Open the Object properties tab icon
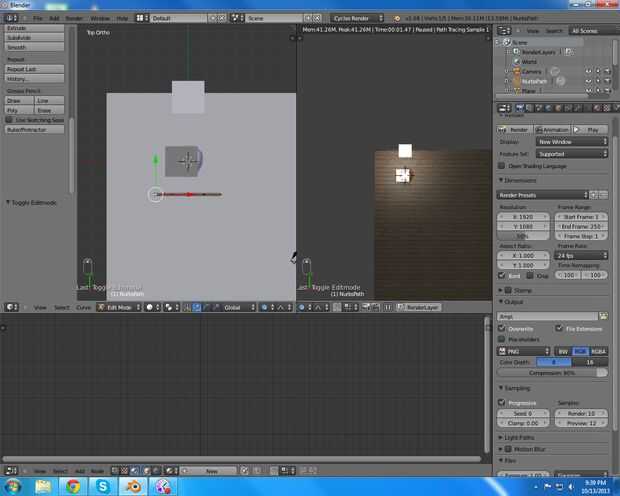The height and width of the screenshot is (496, 620). 558,108
